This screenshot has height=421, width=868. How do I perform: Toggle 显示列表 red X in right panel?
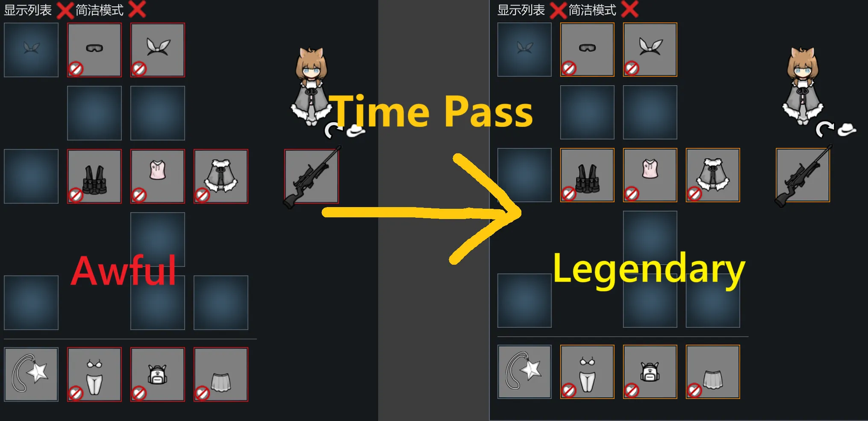tap(558, 11)
